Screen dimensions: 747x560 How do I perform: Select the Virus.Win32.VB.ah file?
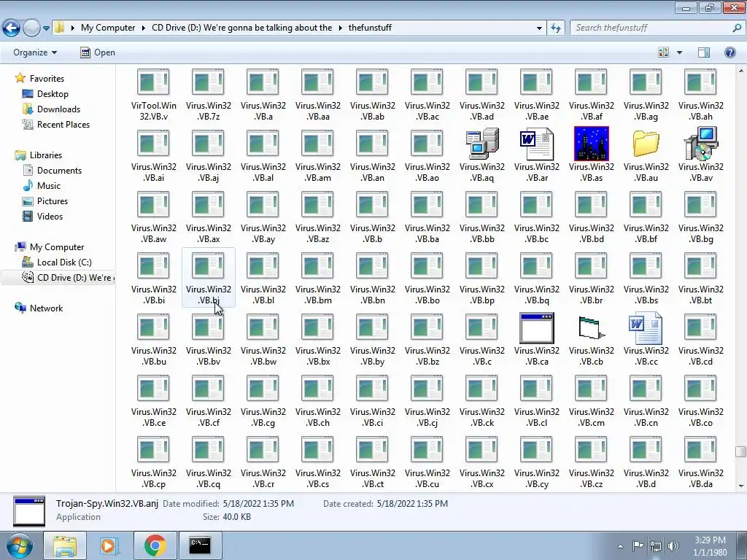click(701, 95)
